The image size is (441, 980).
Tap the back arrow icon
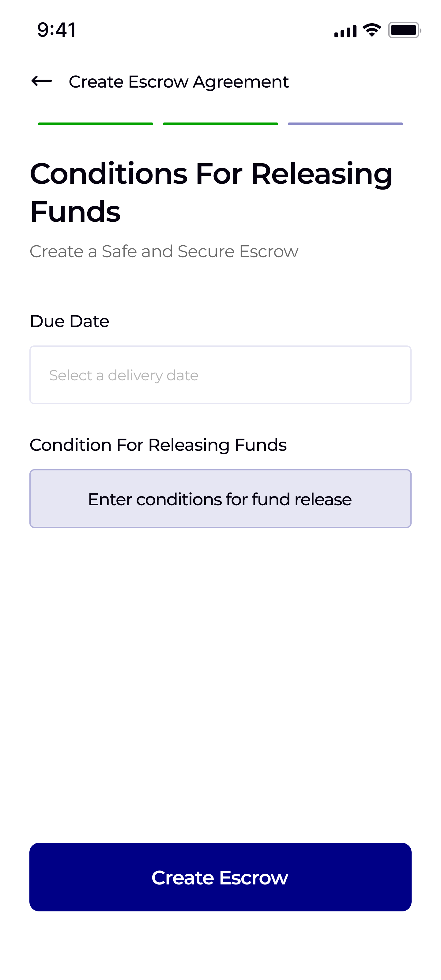(x=41, y=81)
